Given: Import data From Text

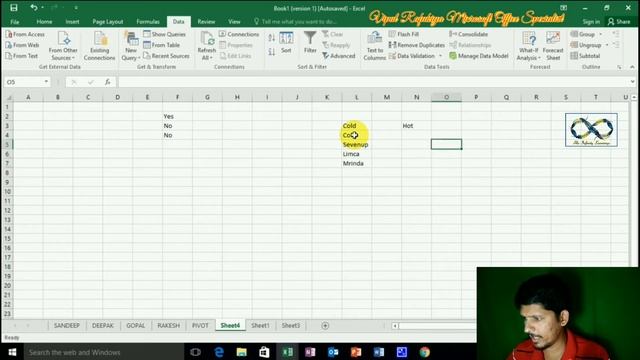Looking at the screenshot, I should [22, 56].
